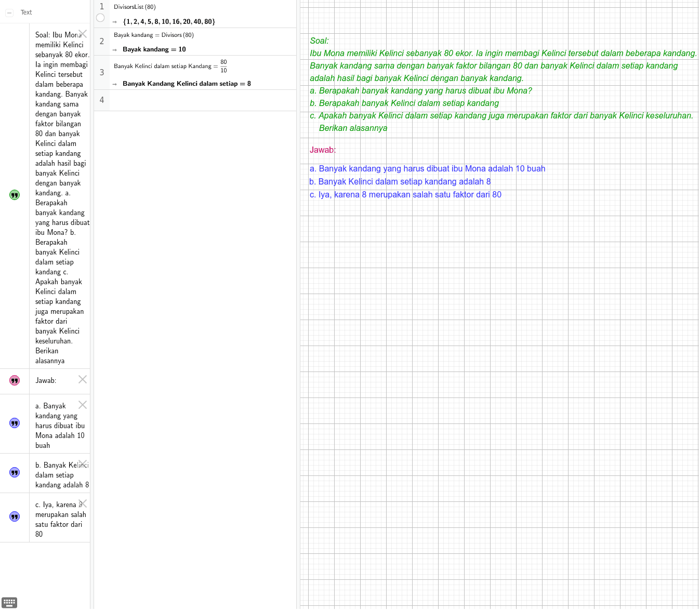Screen dimensions: 700x610
Task: Select the red 'Jawab:' text in Graphics view
Action: click(x=323, y=150)
